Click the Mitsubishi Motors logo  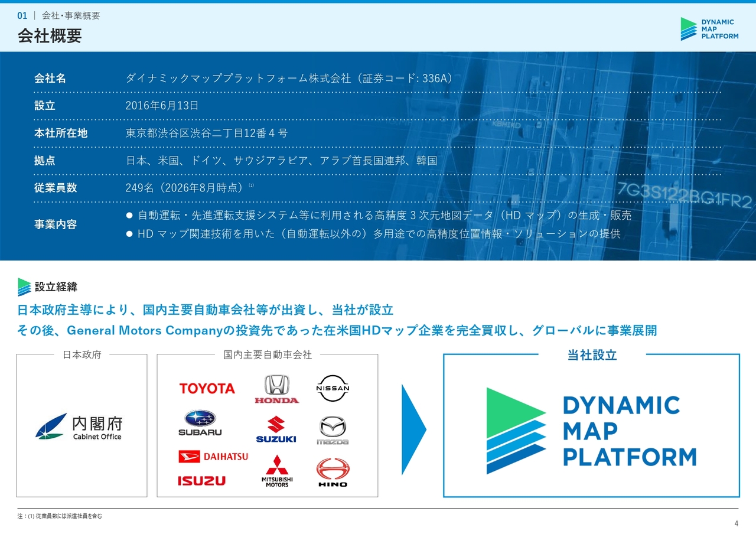click(277, 471)
